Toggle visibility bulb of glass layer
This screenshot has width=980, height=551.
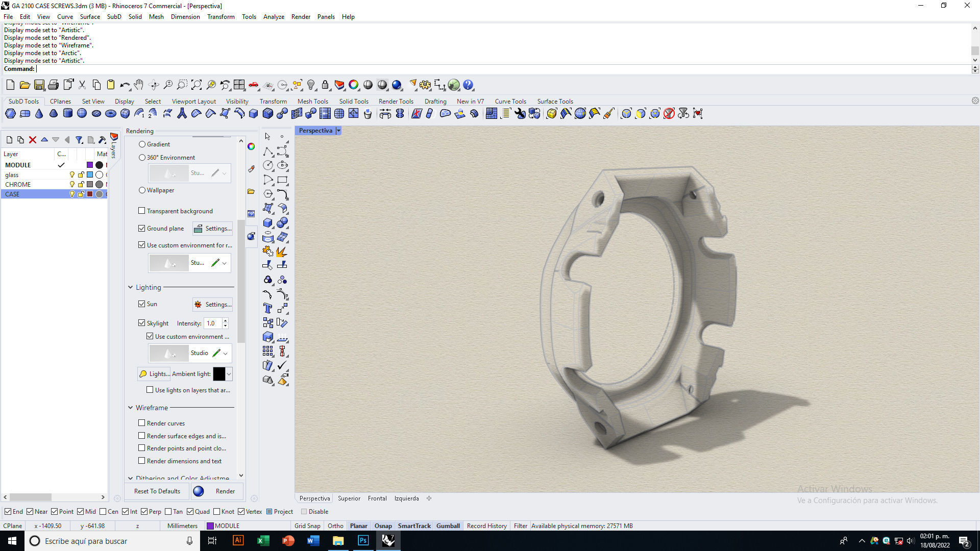[72, 175]
